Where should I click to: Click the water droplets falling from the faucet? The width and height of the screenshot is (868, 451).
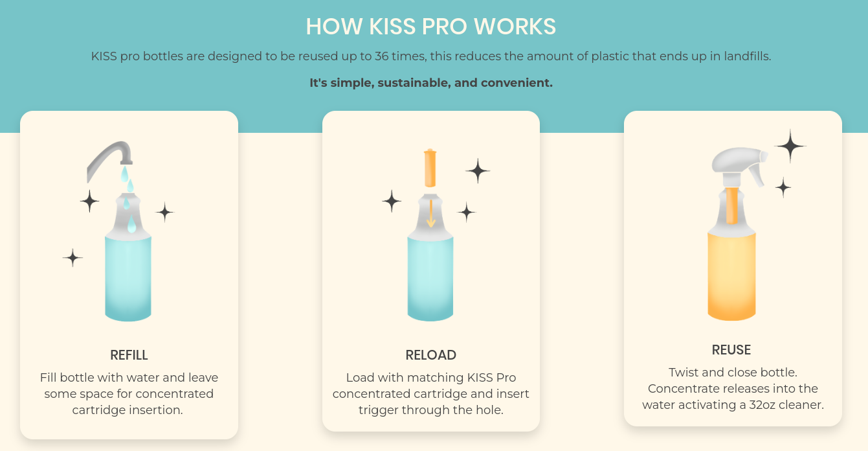click(128, 188)
